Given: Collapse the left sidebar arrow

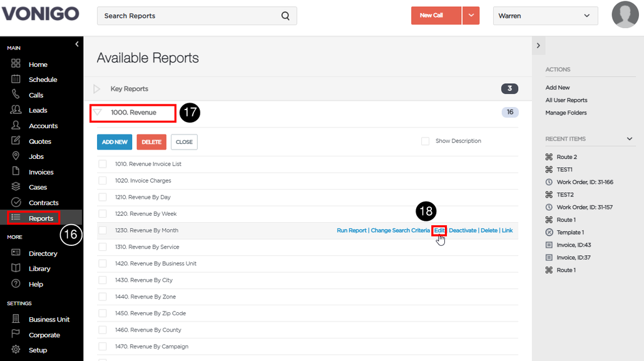Looking at the screenshot, I should 77,44.
